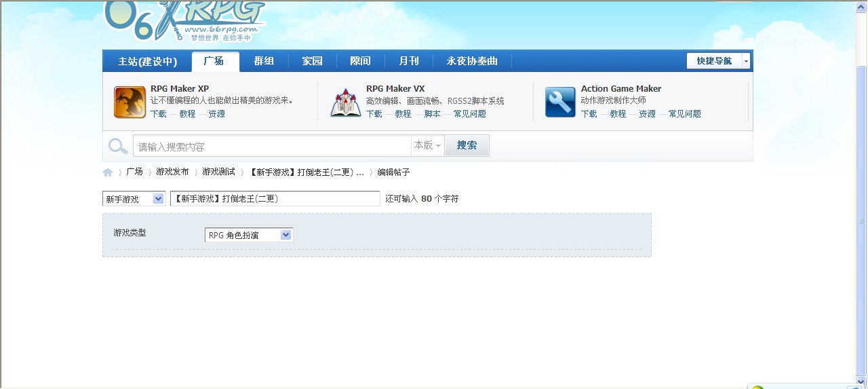This screenshot has height=389, width=868.
Task: Open the 群组 nav tab
Action: (264, 61)
